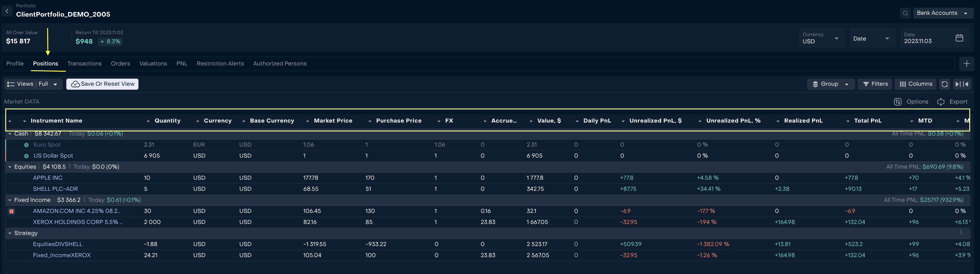Viewport: 980px width, 274px height.
Task: Switch to the Transactions tab
Action: point(84,64)
